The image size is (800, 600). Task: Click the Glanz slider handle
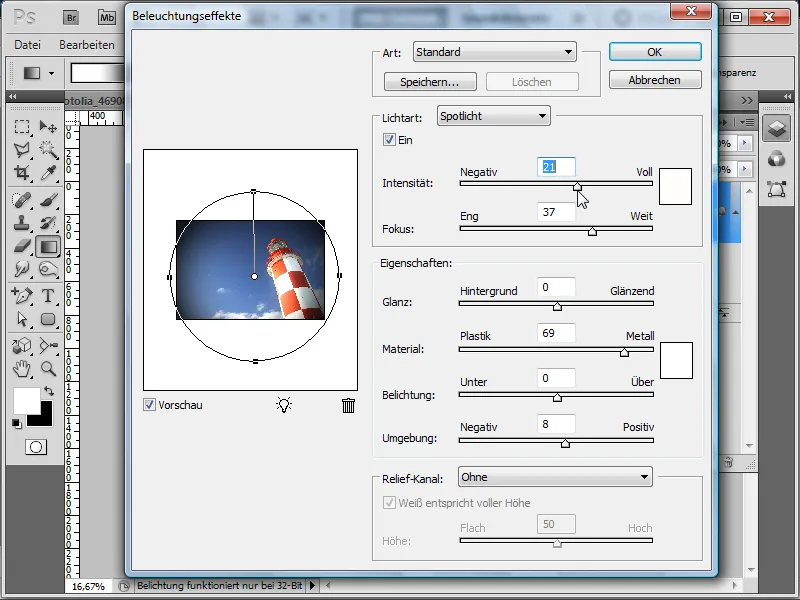tap(557, 306)
